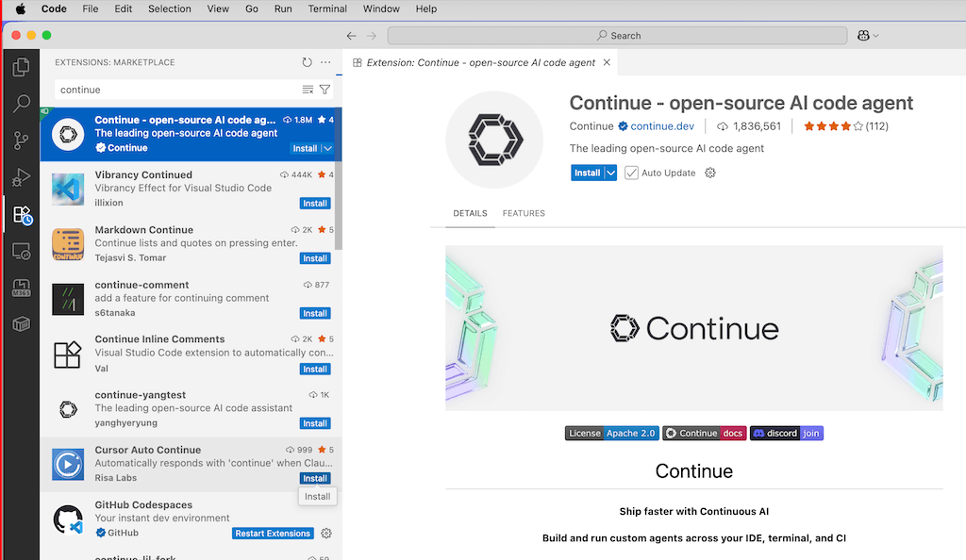Expand Install dropdown for Continue list item
This screenshot has height=560, width=966.
coord(328,149)
